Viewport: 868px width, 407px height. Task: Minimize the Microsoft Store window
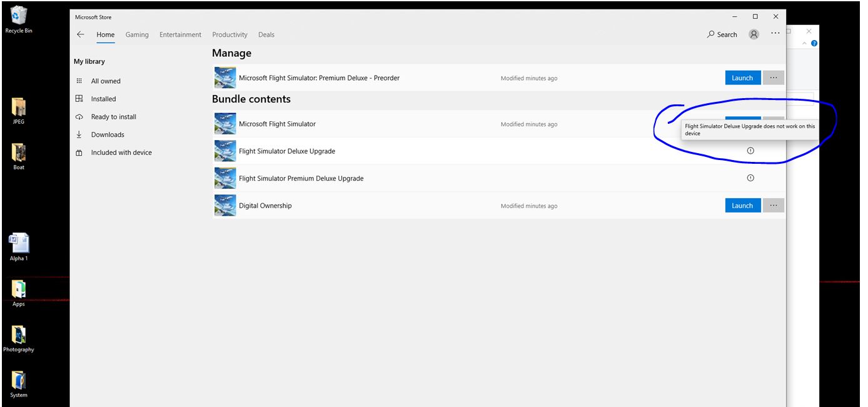point(734,17)
